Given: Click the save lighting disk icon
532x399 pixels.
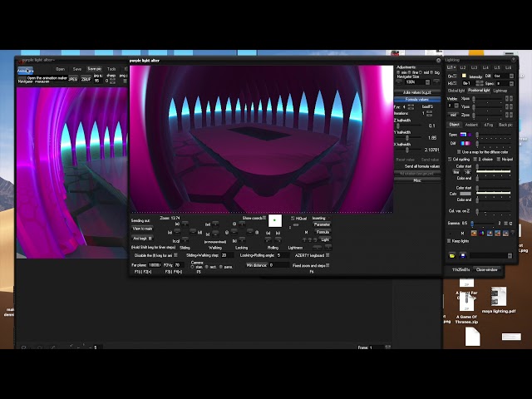Looking at the screenshot, I should [x=463, y=255].
